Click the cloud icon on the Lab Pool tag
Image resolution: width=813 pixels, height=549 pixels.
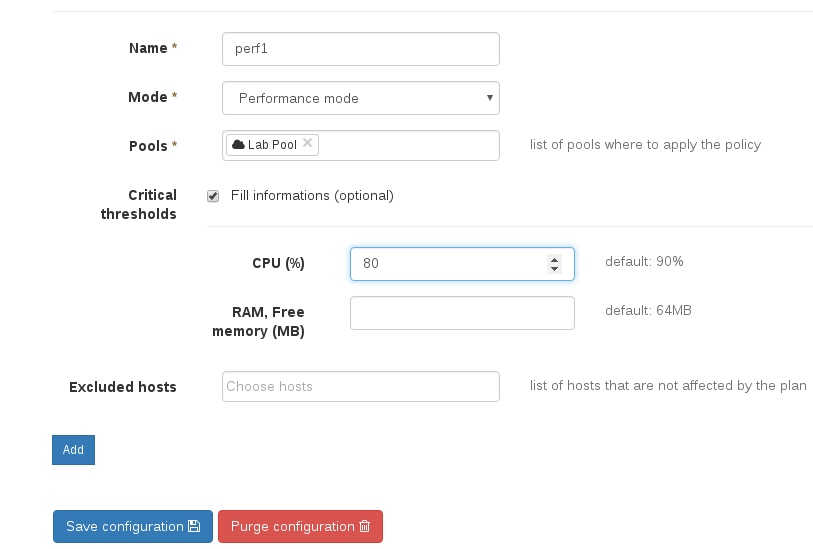(238, 144)
